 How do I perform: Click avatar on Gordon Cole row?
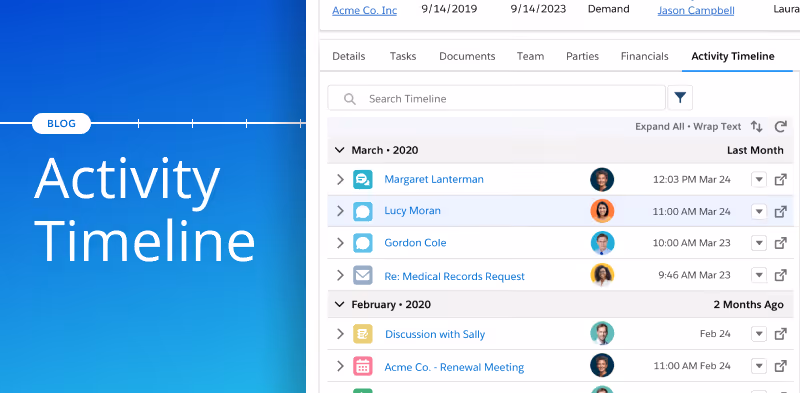pyautogui.click(x=602, y=243)
